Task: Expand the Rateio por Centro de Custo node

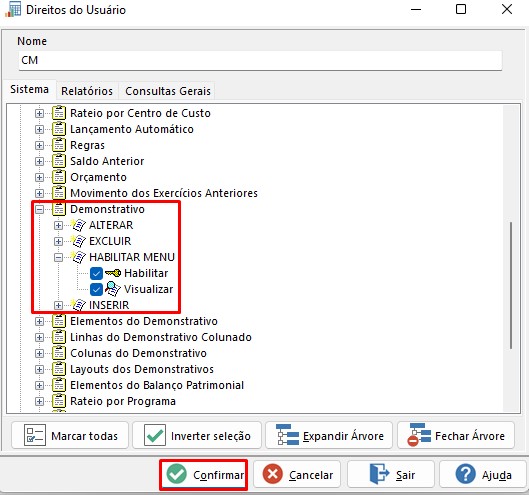Action: pos(39,113)
